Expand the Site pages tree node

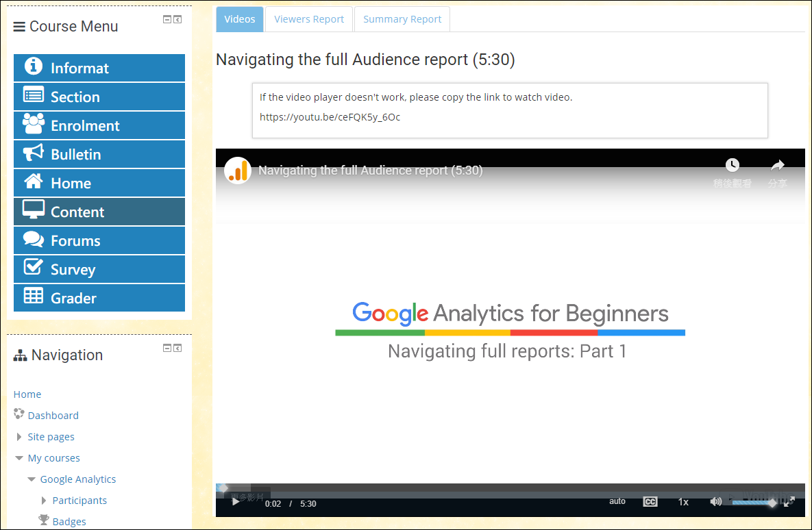tap(19, 437)
